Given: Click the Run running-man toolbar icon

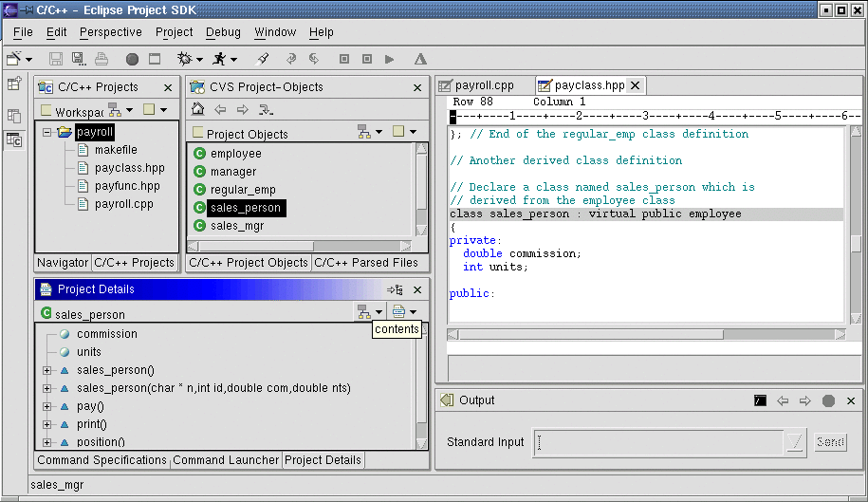Looking at the screenshot, I should [x=219, y=59].
